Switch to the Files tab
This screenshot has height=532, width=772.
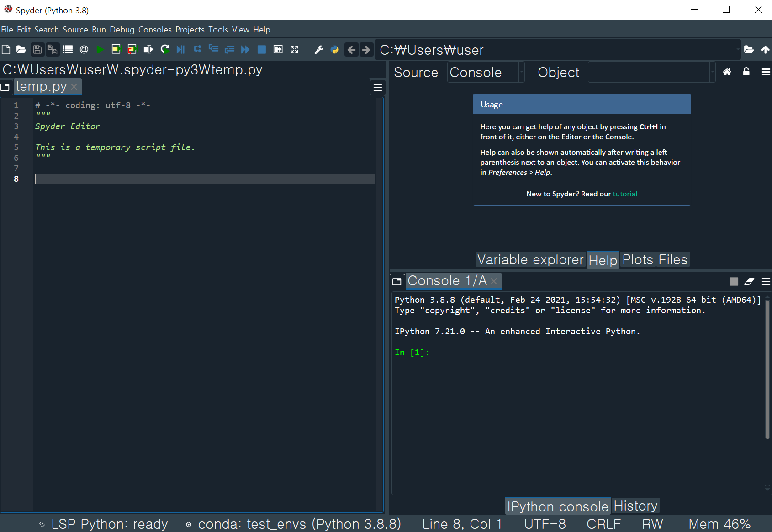tap(673, 259)
